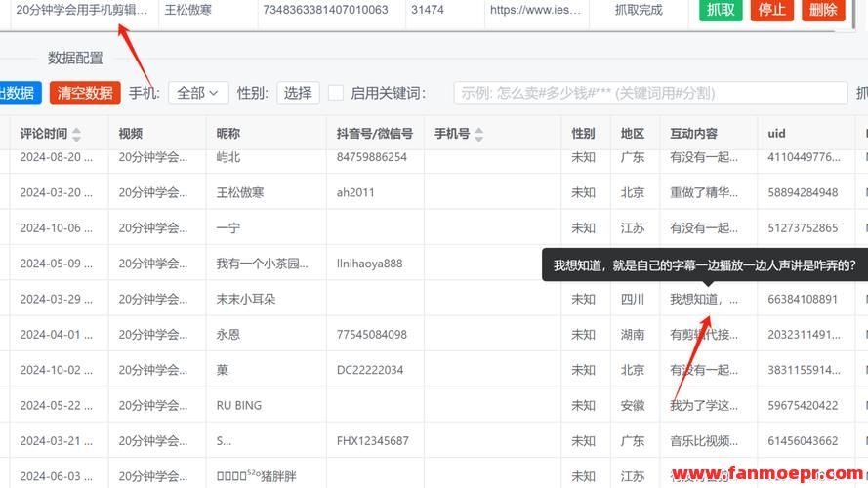Image resolution: width=868 pixels, height=488 pixels.
Task: Click the nickname cell 永恩
Action: click(228, 334)
